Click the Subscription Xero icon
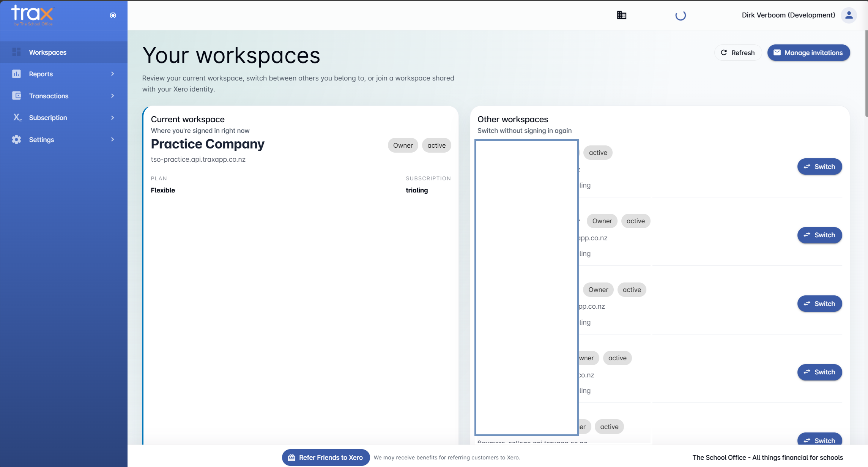 tap(17, 118)
